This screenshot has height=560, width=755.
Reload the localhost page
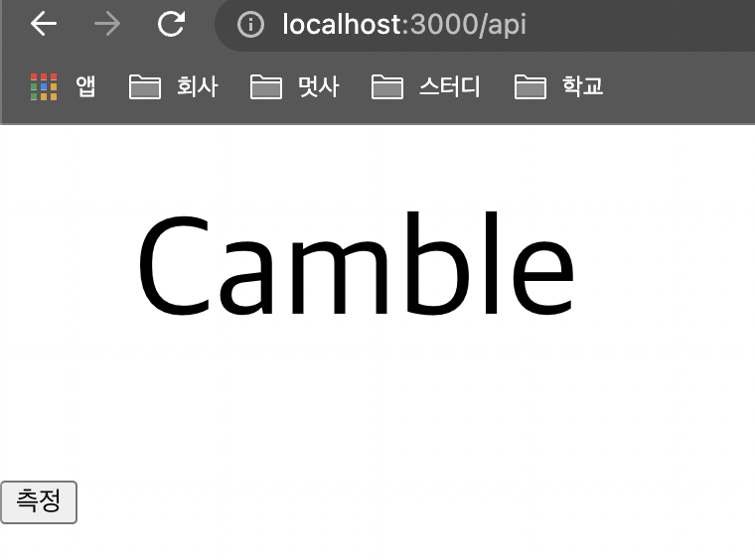point(172,24)
